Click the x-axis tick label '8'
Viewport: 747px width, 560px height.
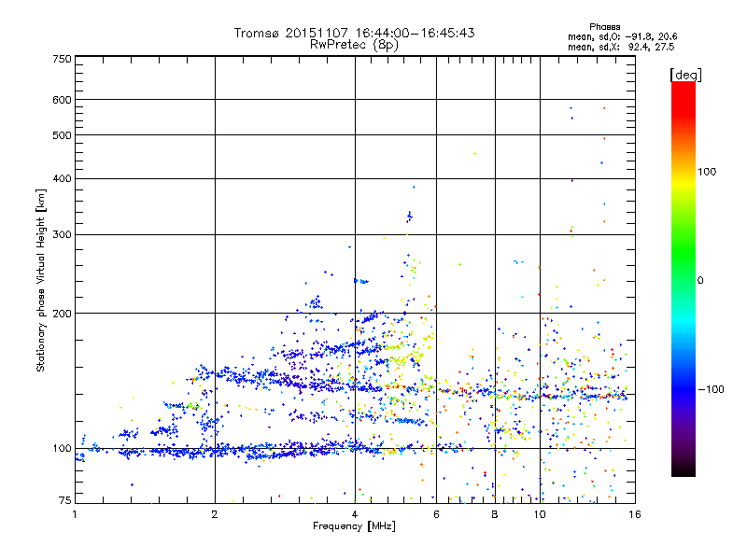[x=495, y=514]
